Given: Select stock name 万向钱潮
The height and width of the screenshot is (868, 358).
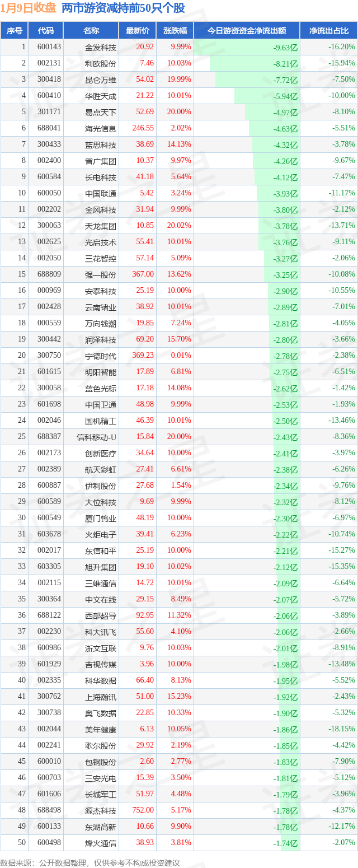Looking at the screenshot, I should (101, 323).
